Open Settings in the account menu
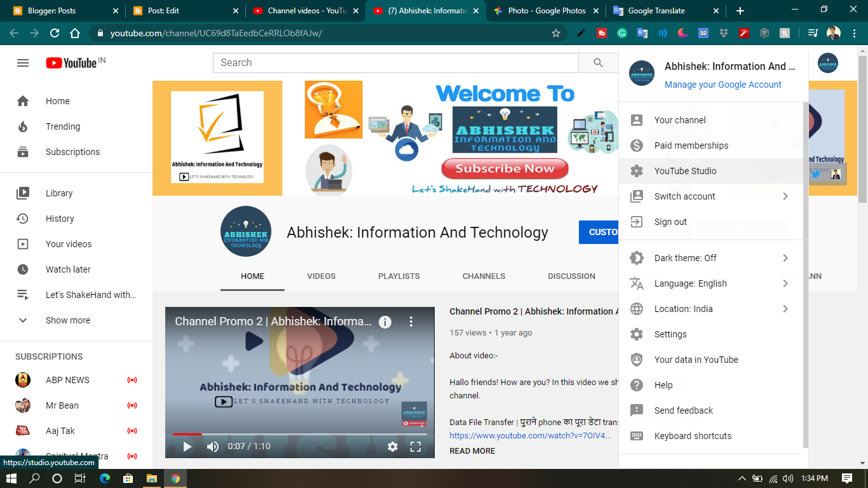Image resolution: width=868 pixels, height=488 pixels. (x=710, y=334)
